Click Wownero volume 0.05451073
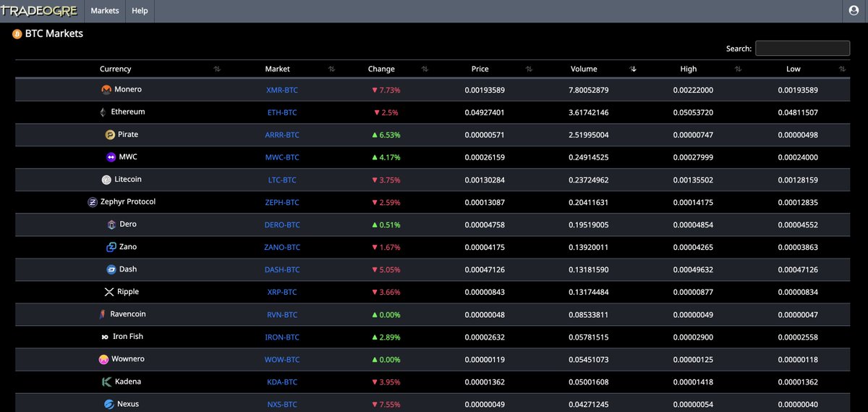868x412 pixels. tap(589, 360)
